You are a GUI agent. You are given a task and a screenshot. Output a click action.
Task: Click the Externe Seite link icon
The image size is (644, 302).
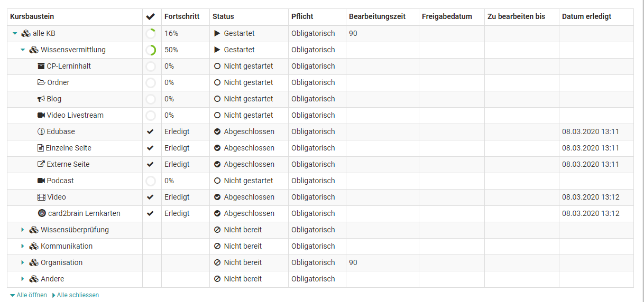point(41,164)
